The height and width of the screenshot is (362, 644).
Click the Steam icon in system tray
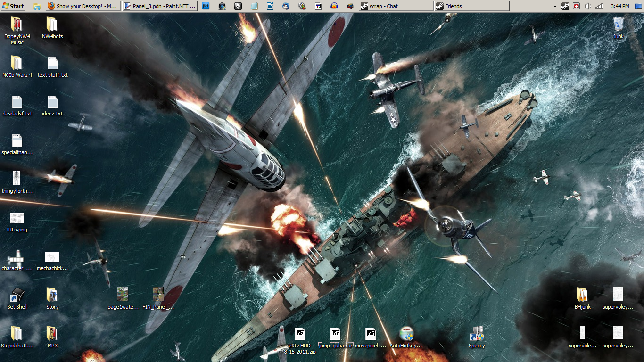pyautogui.click(x=565, y=6)
